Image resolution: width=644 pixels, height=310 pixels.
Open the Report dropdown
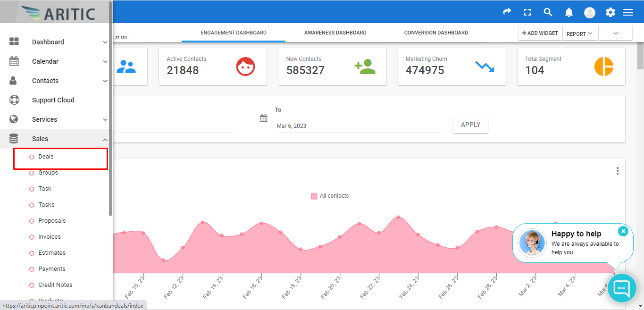(580, 34)
